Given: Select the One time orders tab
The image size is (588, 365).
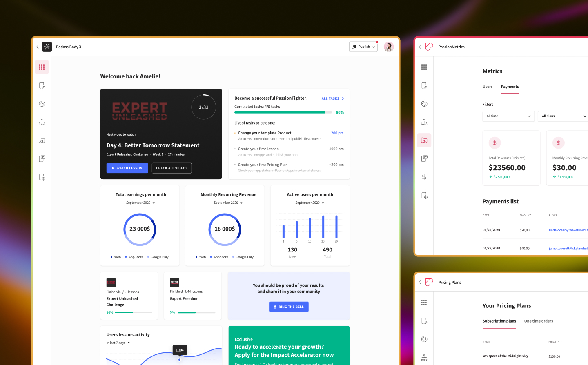Looking at the screenshot, I should click(x=539, y=321).
